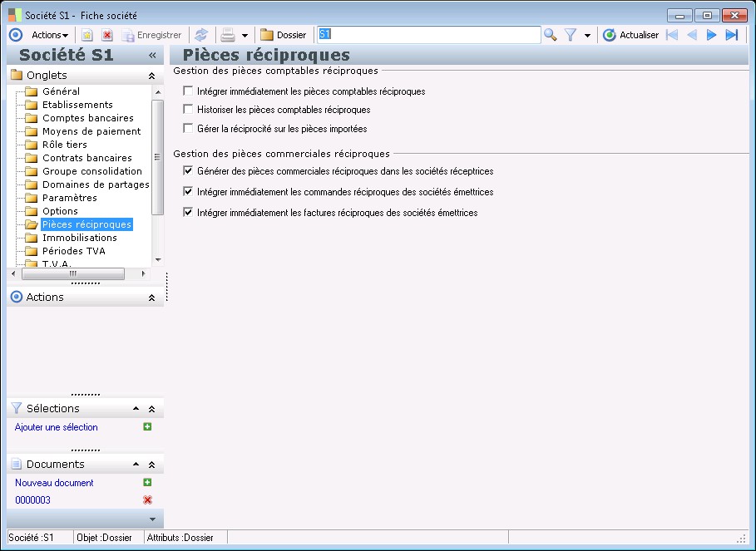The image size is (756, 551).
Task: Select Moyens de paiement in the tree
Action: 91,131
